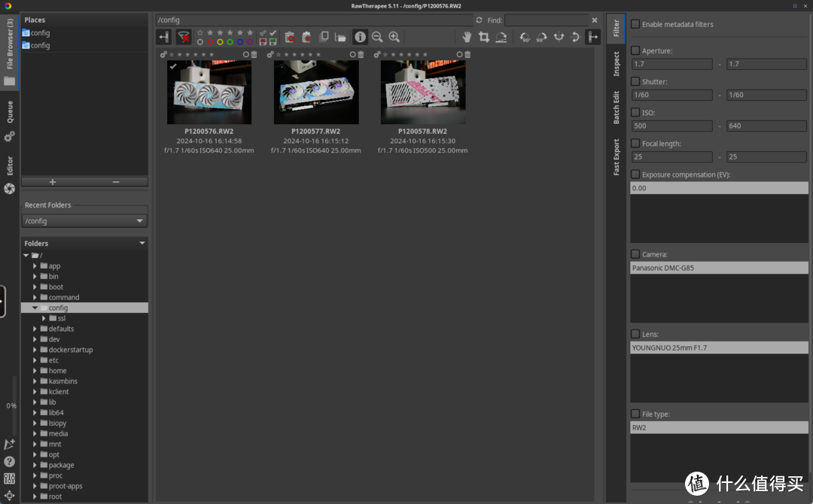813x504 pixels.
Task: Click the Straighten/rotate tool icon
Action: pos(501,37)
